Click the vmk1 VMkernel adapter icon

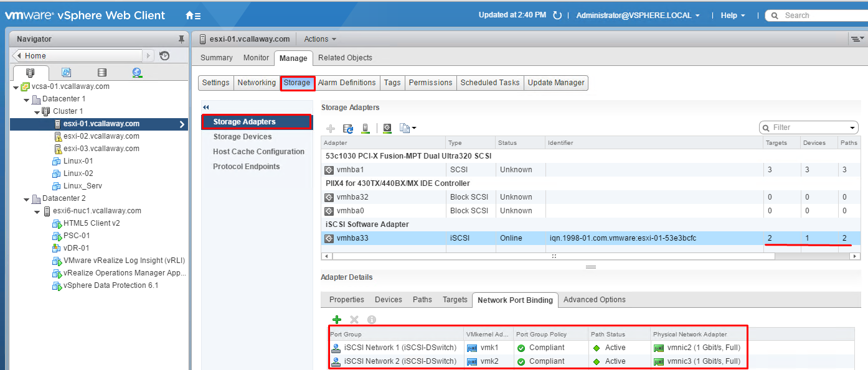[472, 348]
